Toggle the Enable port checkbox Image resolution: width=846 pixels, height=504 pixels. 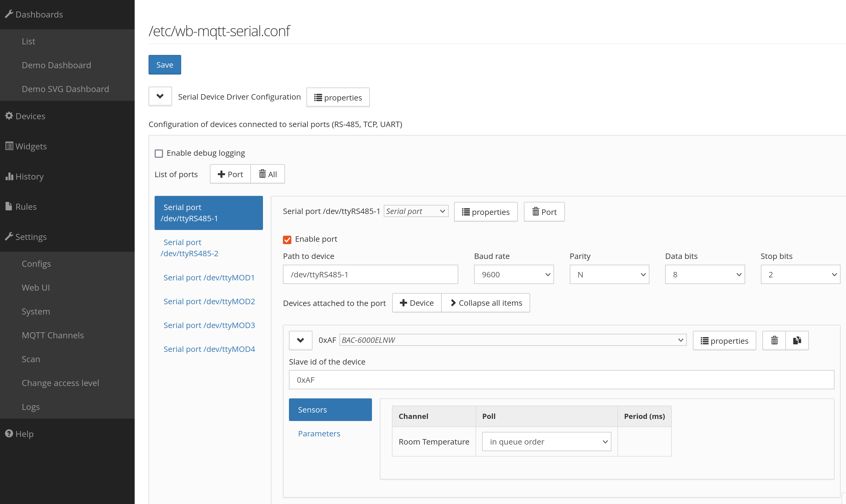287,240
